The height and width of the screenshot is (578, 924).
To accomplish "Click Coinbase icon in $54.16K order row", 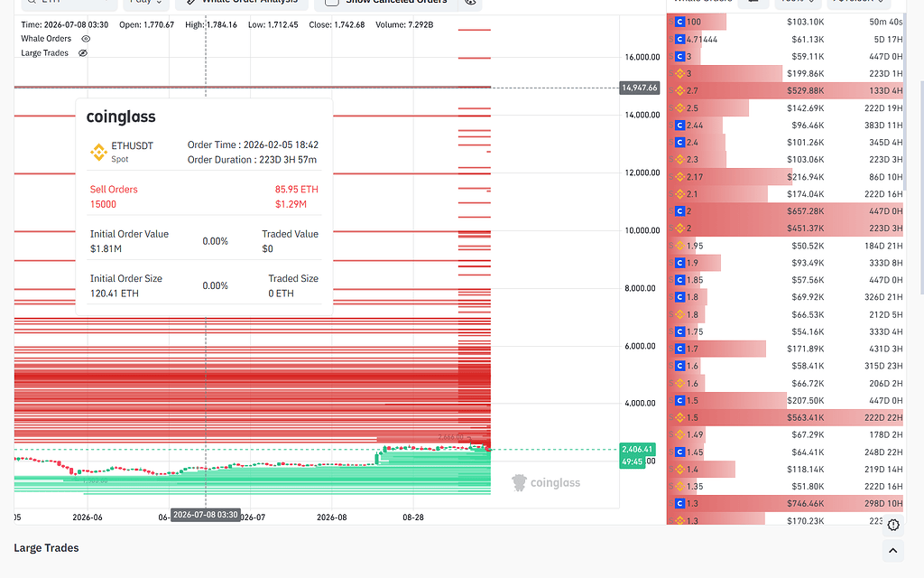I will point(679,331).
